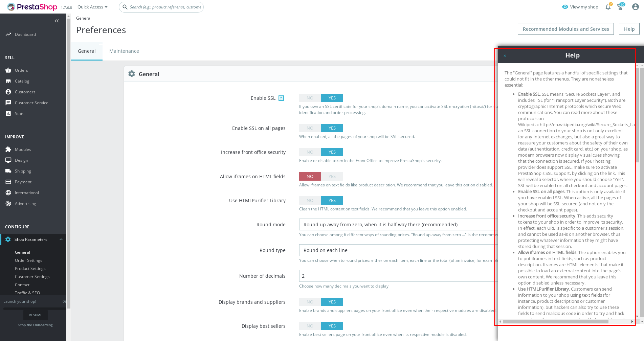Viewport: 644px width, 341px height.
Task: Open the Round type dropdown
Action: [398, 250]
